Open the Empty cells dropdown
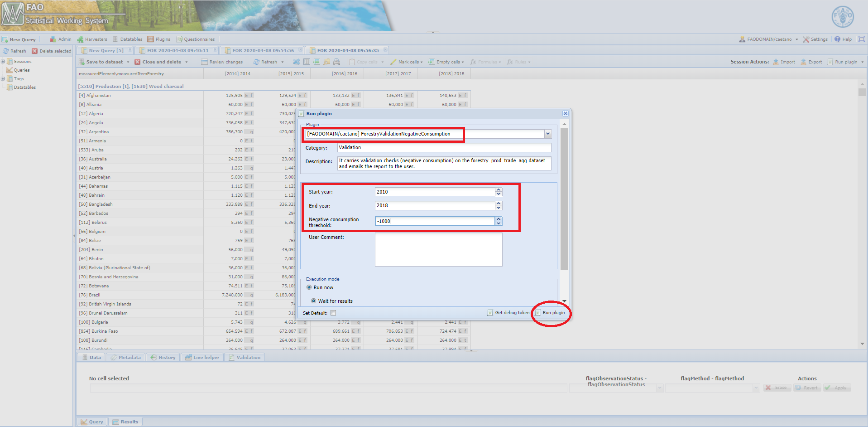 [x=446, y=62]
